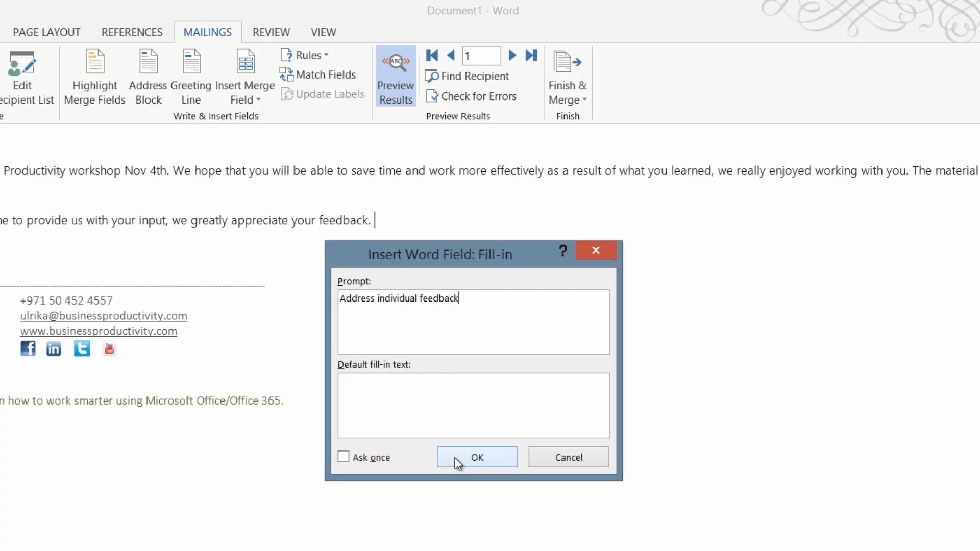Open Find Recipient
This screenshot has width=980, height=551.
click(x=468, y=76)
